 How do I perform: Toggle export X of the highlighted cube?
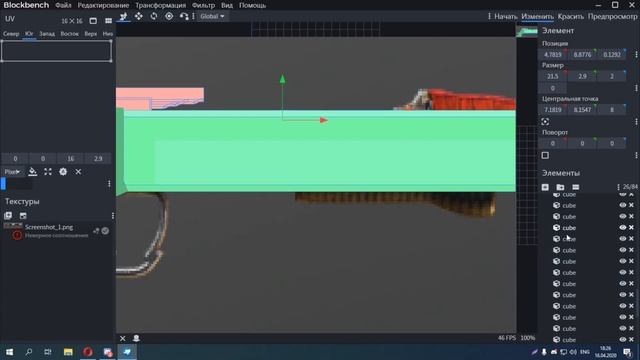631,227
